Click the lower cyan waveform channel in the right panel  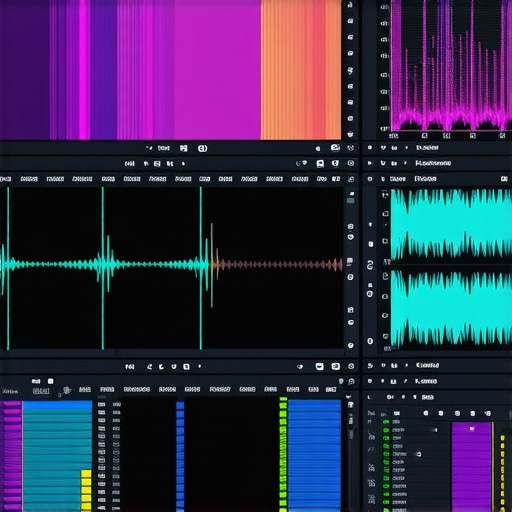click(451, 308)
